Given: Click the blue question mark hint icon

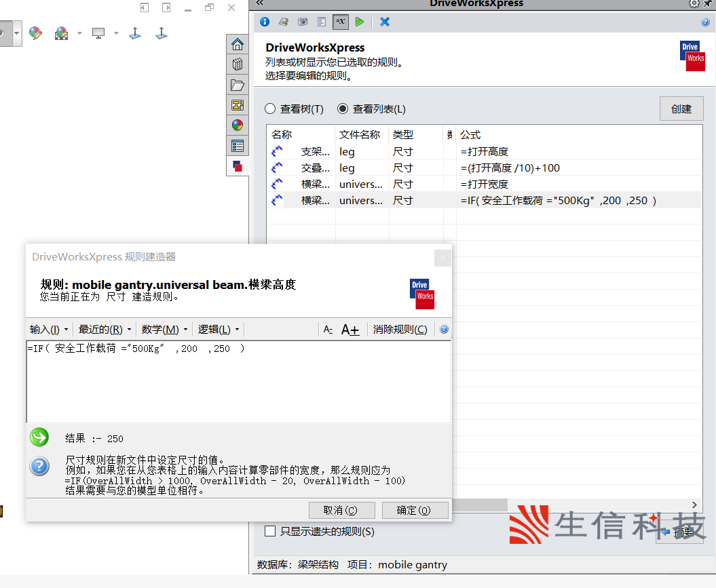Looking at the screenshot, I should click(x=40, y=466).
